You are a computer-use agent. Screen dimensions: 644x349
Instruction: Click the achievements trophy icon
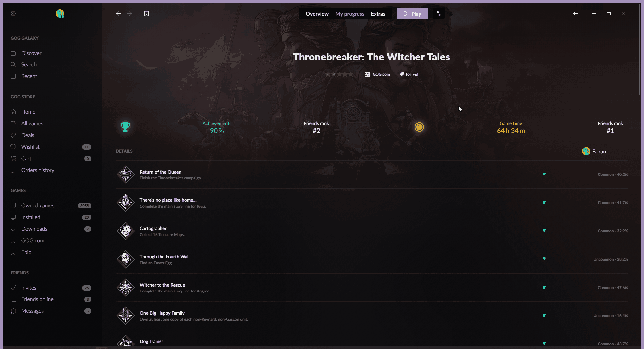click(x=125, y=127)
